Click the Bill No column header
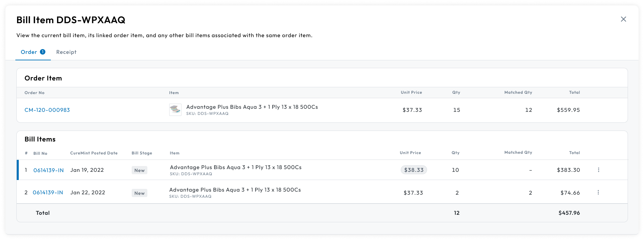The width and height of the screenshot is (644, 240). 40,153
